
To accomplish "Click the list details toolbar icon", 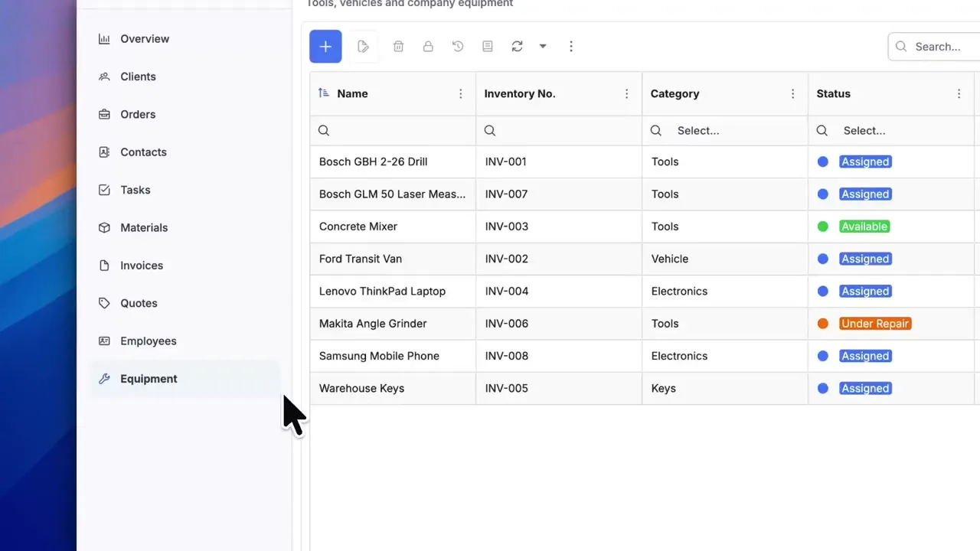I will 487,47.
